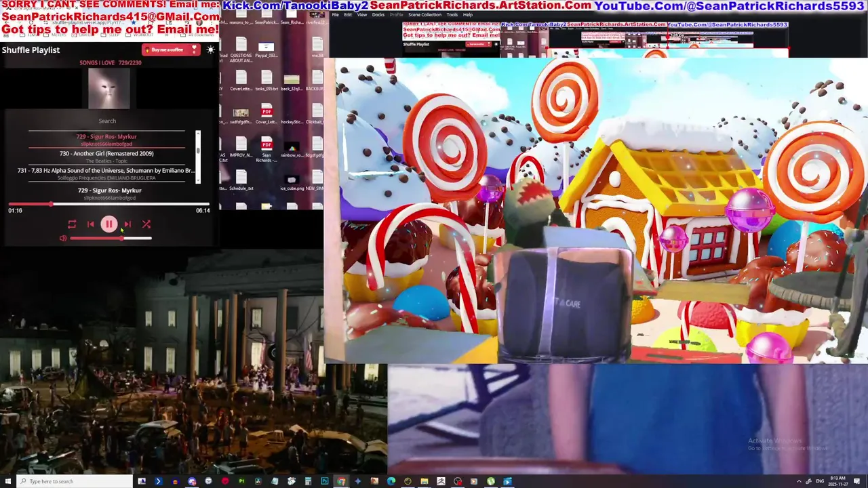Open the Docks menu in OBS
868x488 pixels.
click(x=378, y=14)
